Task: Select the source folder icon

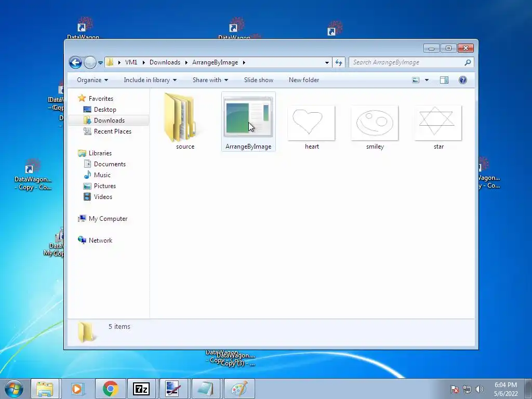Action: pos(180,117)
